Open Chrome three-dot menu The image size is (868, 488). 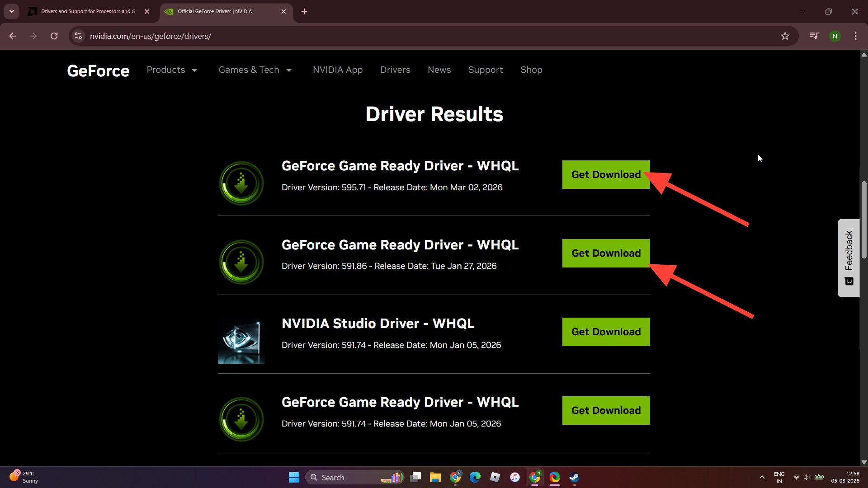click(855, 36)
